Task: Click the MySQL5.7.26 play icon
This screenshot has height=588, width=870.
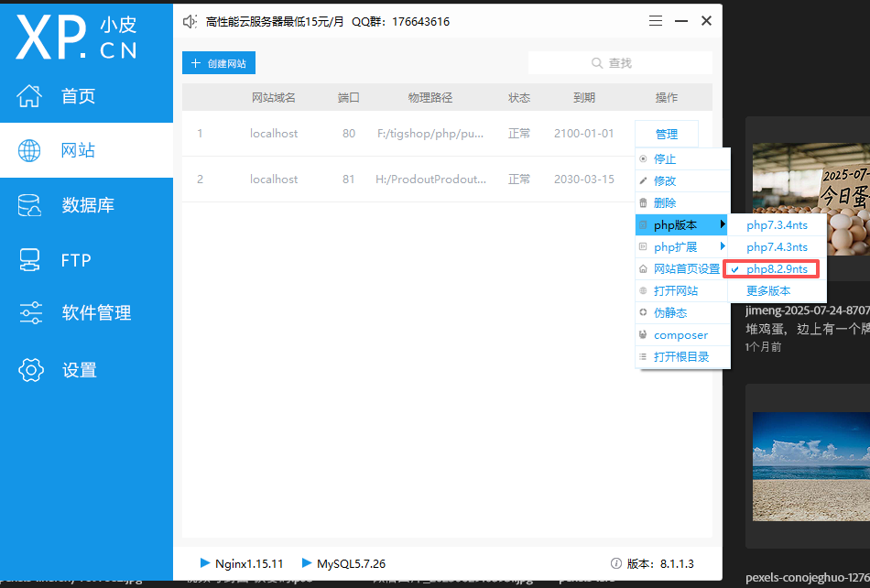Action: point(307,562)
